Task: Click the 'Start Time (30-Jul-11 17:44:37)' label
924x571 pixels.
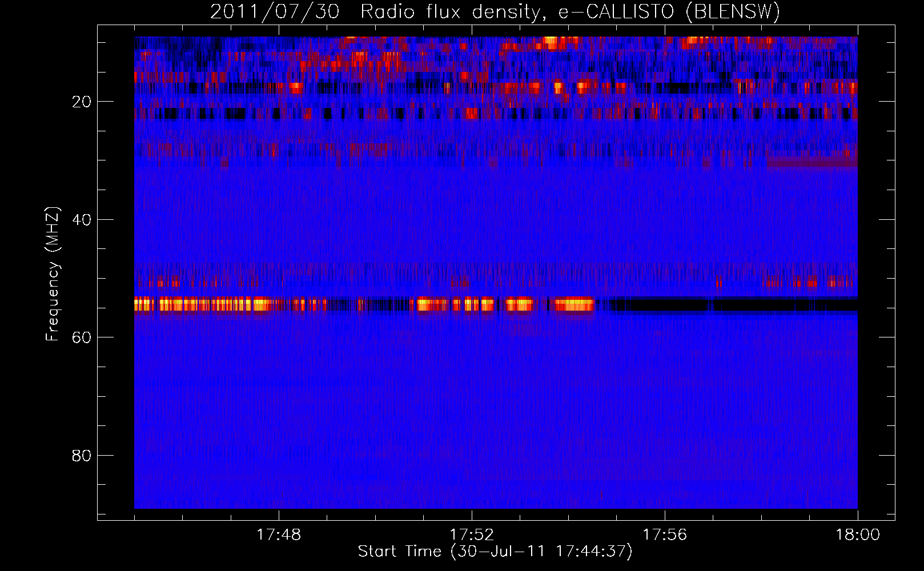Action: coord(495,552)
